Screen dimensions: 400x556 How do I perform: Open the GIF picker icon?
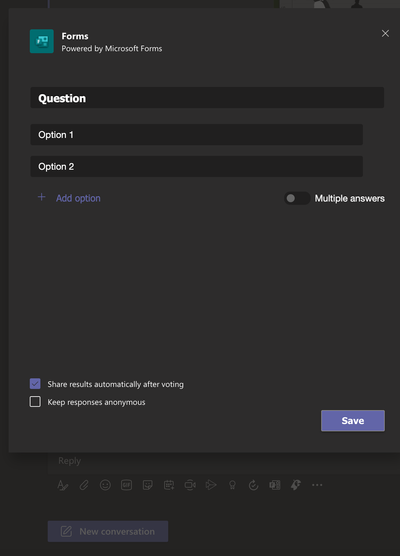point(127,485)
